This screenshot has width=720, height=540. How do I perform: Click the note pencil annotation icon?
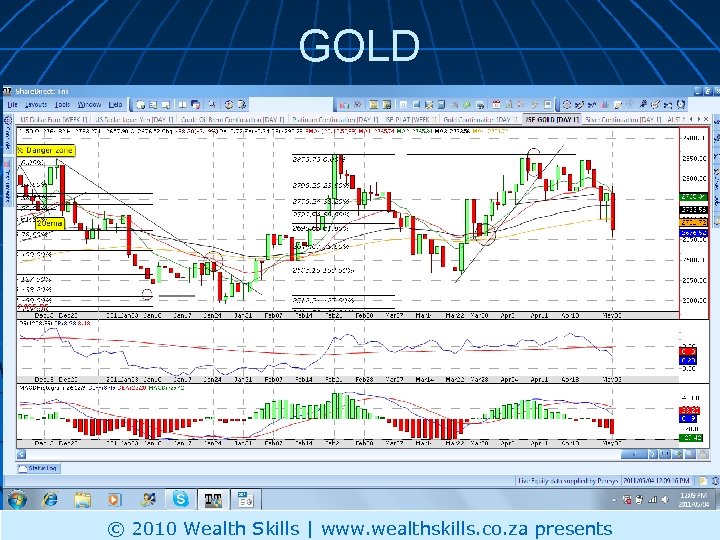coord(618,105)
